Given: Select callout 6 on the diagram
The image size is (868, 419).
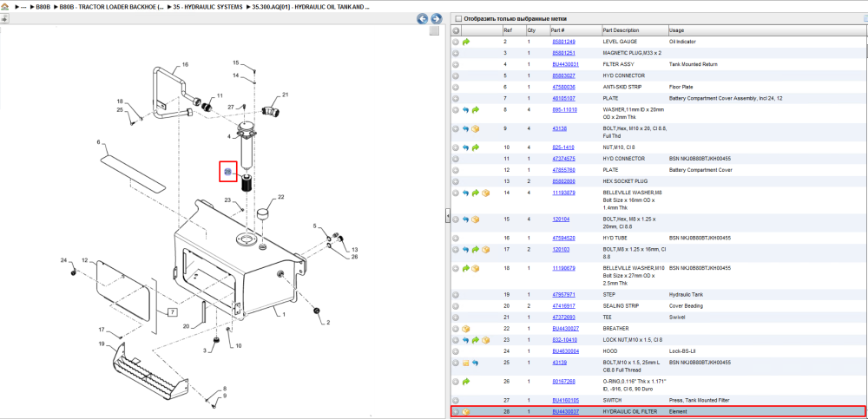Looking at the screenshot, I should pyautogui.click(x=99, y=142).
